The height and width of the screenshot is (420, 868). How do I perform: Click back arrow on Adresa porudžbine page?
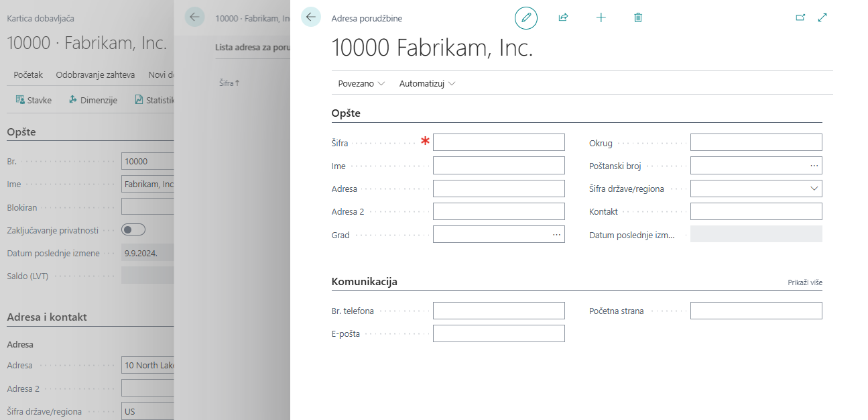coord(311,17)
